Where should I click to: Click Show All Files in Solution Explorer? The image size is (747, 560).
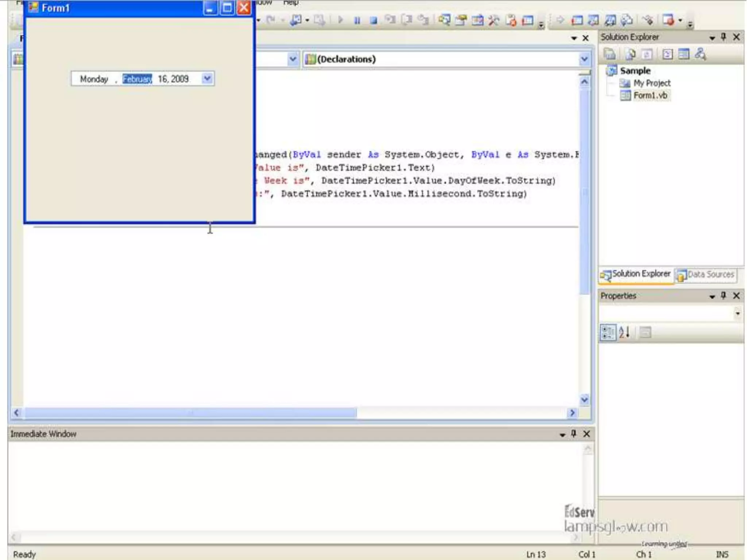pyautogui.click(x=630, y=54)
